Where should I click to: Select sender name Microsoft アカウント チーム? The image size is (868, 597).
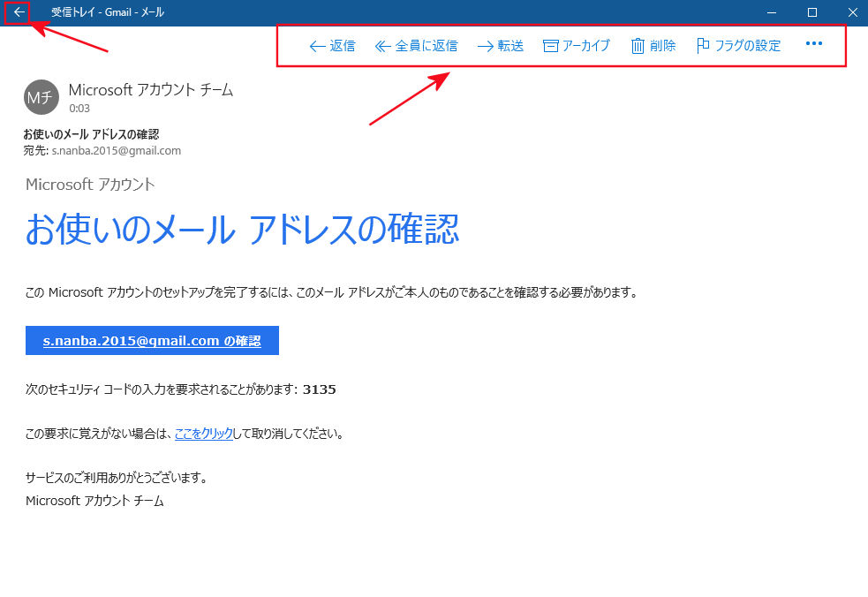pyautogui.click(x=151, y=90)
